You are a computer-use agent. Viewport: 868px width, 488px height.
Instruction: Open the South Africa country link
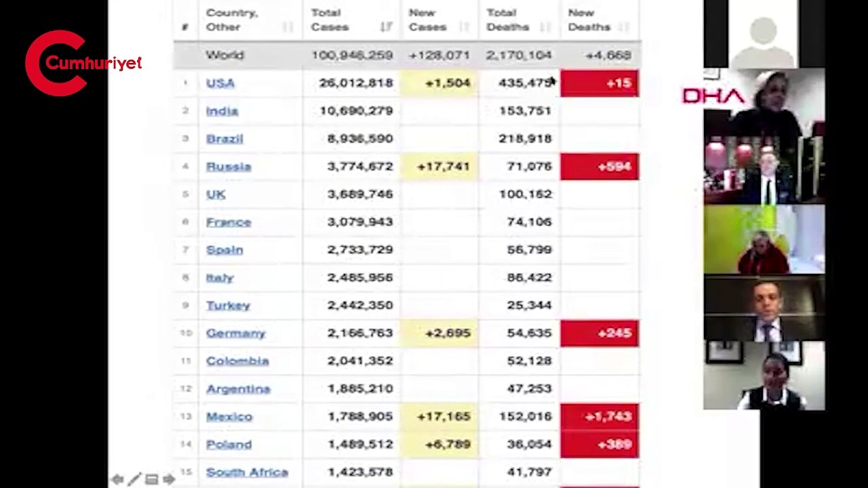click(x=247, y=472)
